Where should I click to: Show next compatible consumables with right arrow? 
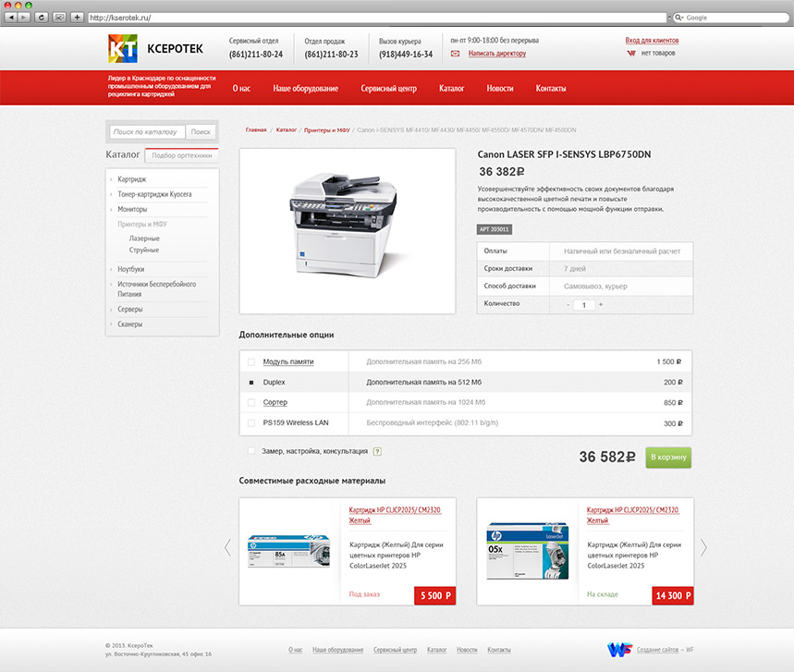(x=703, y=547)
